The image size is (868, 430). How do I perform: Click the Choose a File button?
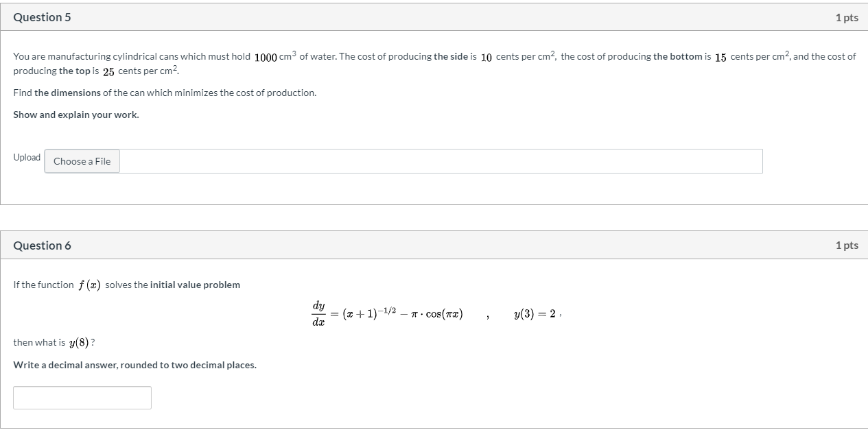point(82,160)
